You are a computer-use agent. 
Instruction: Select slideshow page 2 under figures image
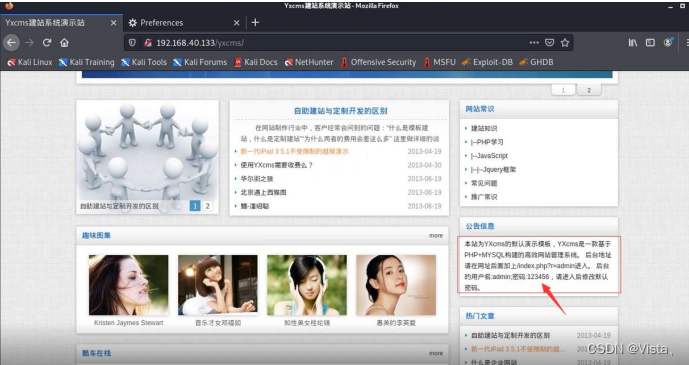pyautogui.click(x=207, y=206)
